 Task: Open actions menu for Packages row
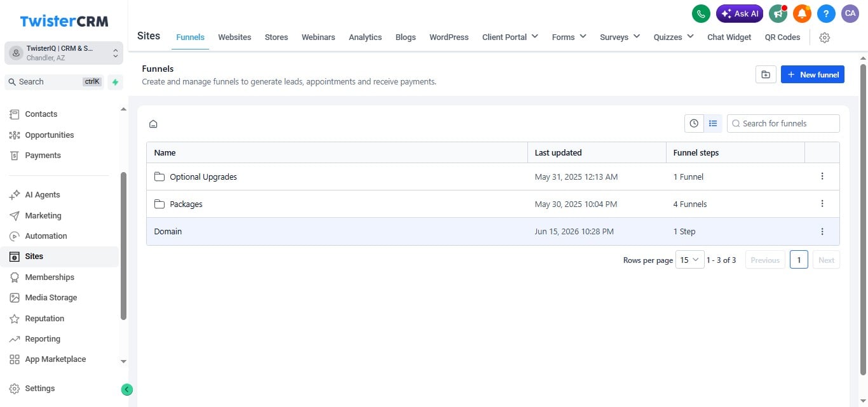point(822,204)
